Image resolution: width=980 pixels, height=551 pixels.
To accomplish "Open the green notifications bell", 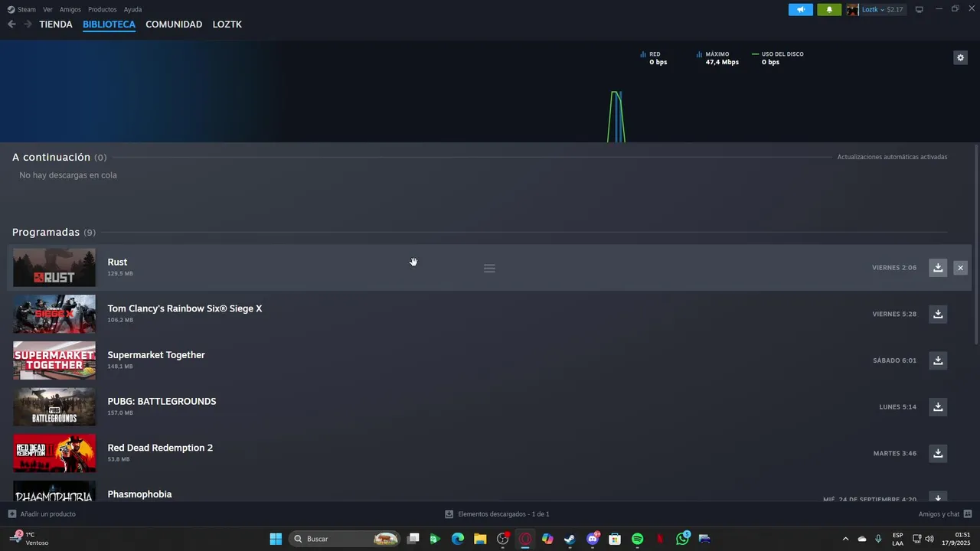I will tap(829, 9).
